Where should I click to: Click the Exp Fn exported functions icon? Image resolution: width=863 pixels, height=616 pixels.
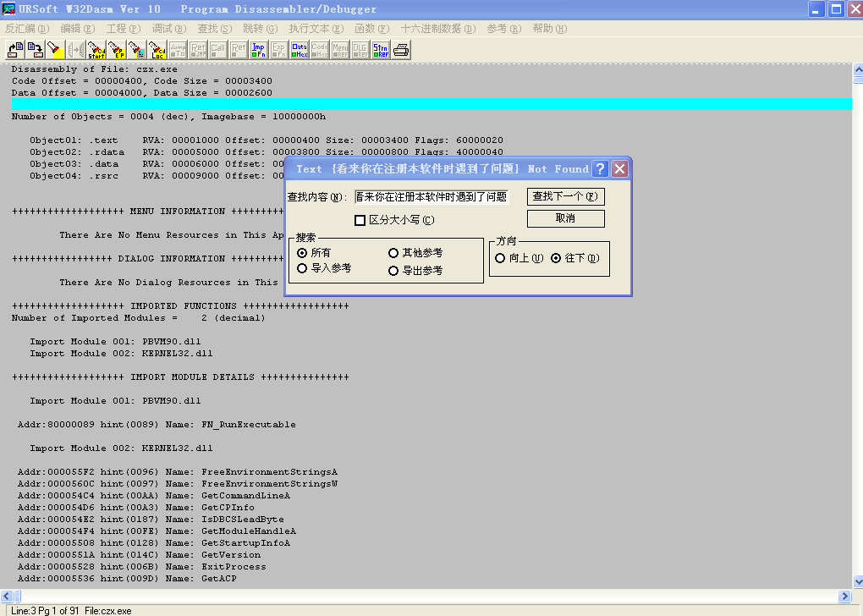click(x=279, y=50)
